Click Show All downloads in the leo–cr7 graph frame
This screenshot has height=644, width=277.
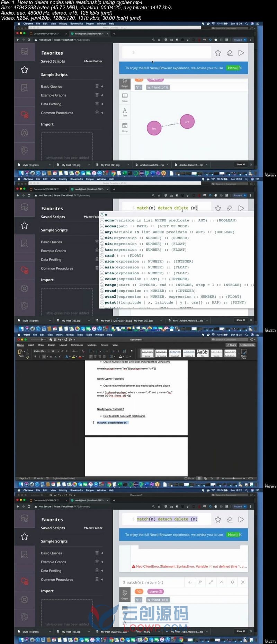pyautogui.click(x=241, y=165)
